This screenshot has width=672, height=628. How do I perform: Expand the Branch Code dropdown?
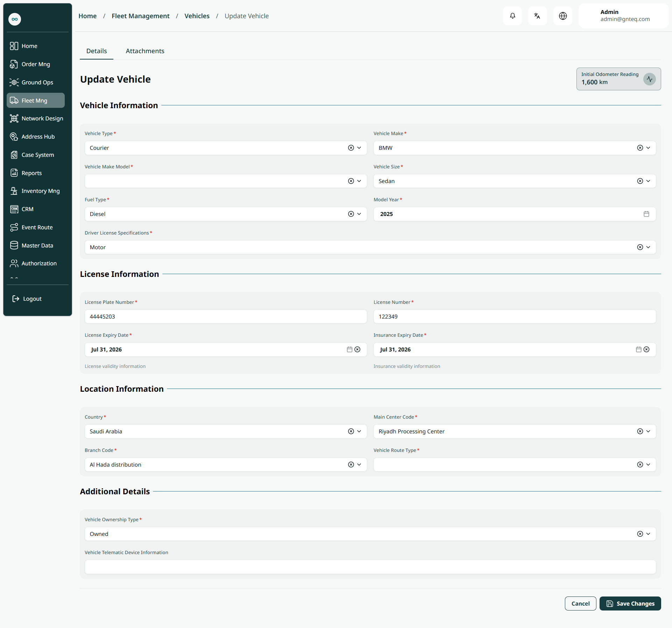point(359,465)
